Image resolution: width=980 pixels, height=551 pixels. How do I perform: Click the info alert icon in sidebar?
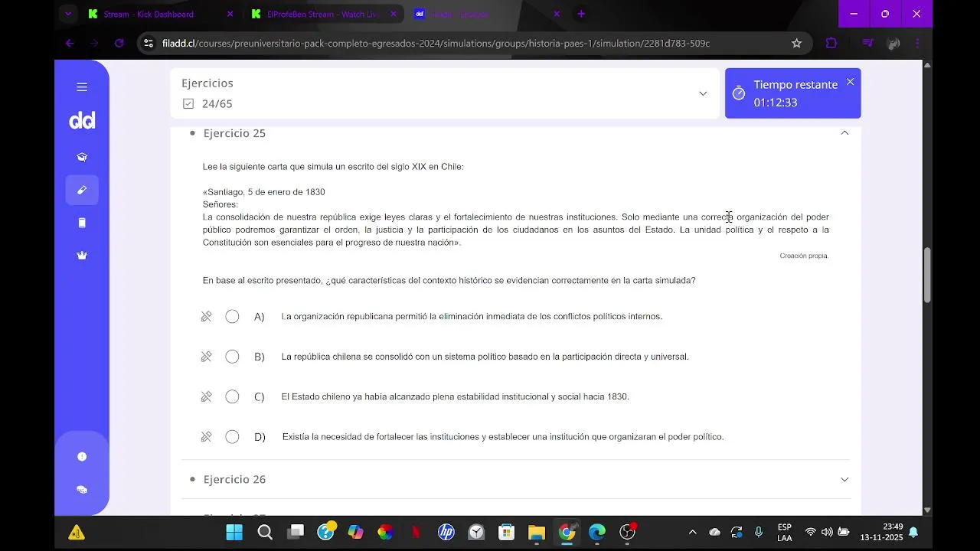(82, 457)
